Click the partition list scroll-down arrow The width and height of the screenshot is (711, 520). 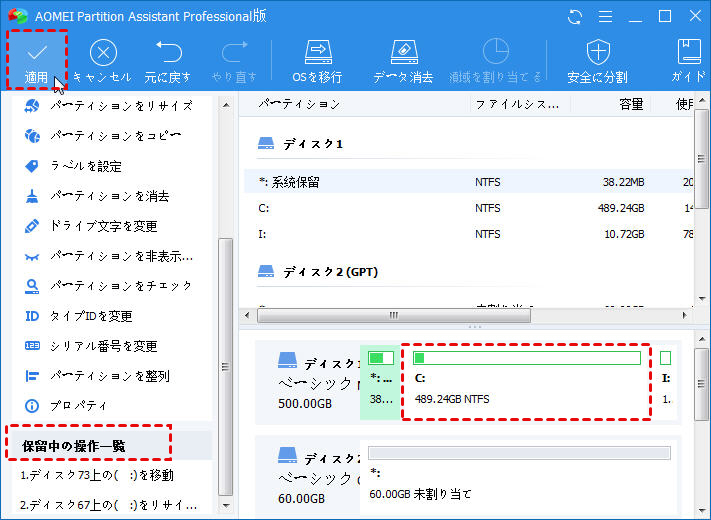pyautogui.click(x=702, y=299)
